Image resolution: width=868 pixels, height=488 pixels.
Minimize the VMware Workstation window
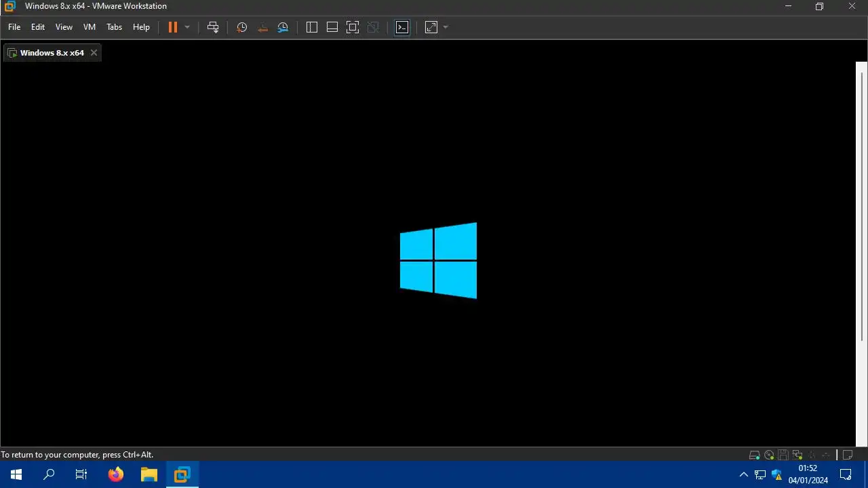(x=788, y=6)
